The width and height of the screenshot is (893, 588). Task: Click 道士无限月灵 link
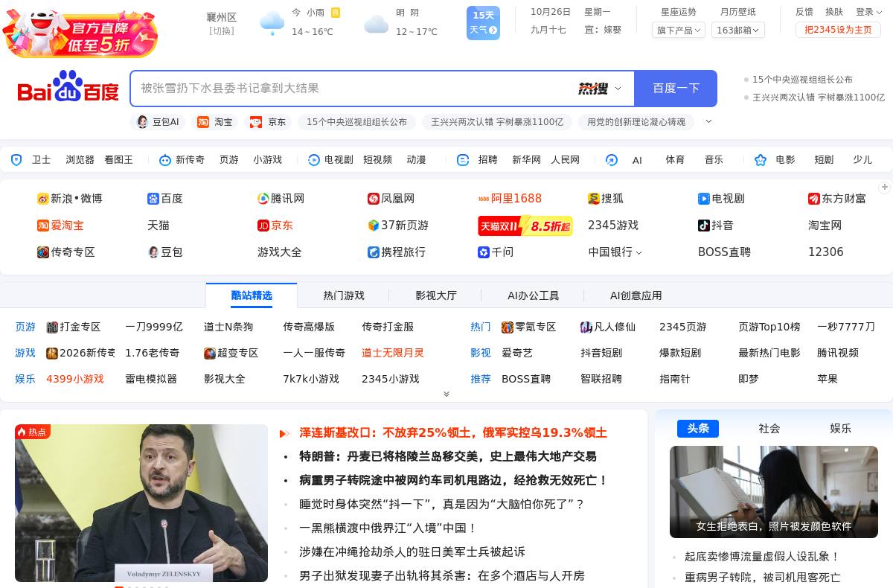coord(393,353)
